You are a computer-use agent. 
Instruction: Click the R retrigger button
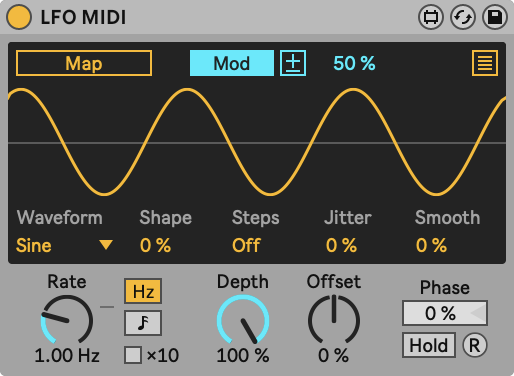coord(475,345)
